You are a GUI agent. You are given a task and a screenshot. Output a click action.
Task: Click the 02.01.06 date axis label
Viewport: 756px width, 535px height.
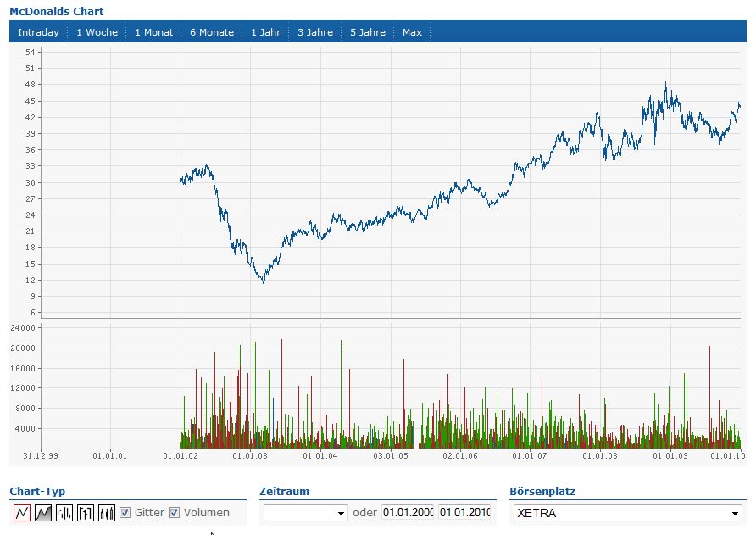pos(460,455)
